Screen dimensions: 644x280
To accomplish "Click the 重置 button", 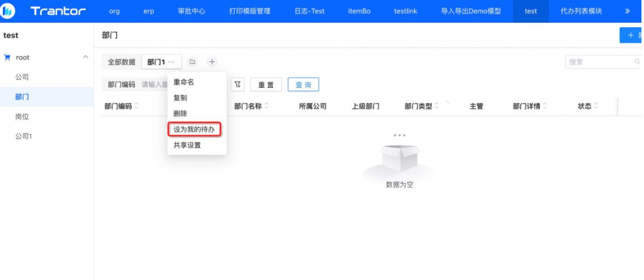I will 266,85.
